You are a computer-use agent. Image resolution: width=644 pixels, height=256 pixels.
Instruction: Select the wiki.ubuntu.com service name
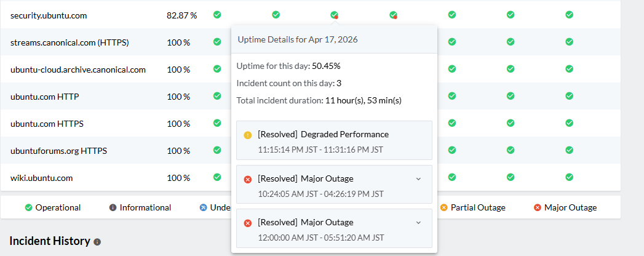coord(41,178)
